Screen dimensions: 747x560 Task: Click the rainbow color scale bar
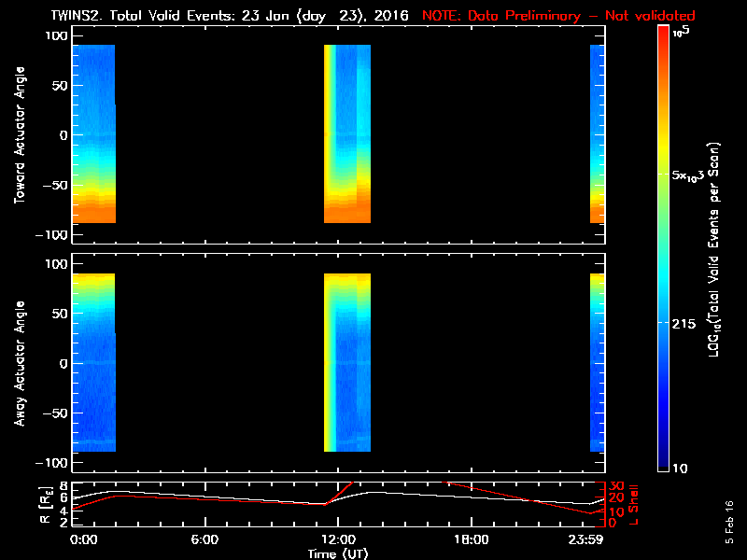pos(664,248)
